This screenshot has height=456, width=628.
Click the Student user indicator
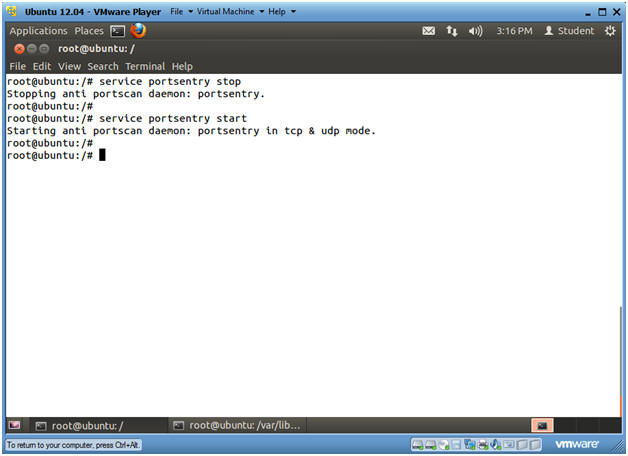[569, 31]
